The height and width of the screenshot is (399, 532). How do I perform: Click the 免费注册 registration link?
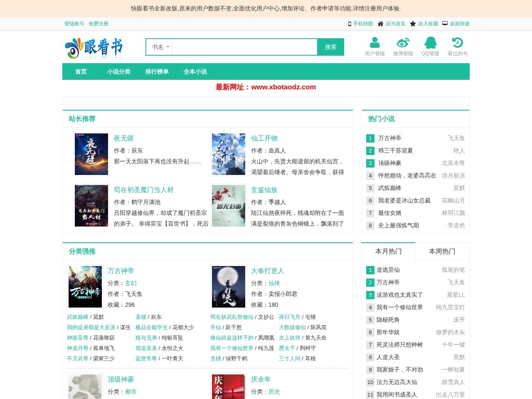coord(98,24)
